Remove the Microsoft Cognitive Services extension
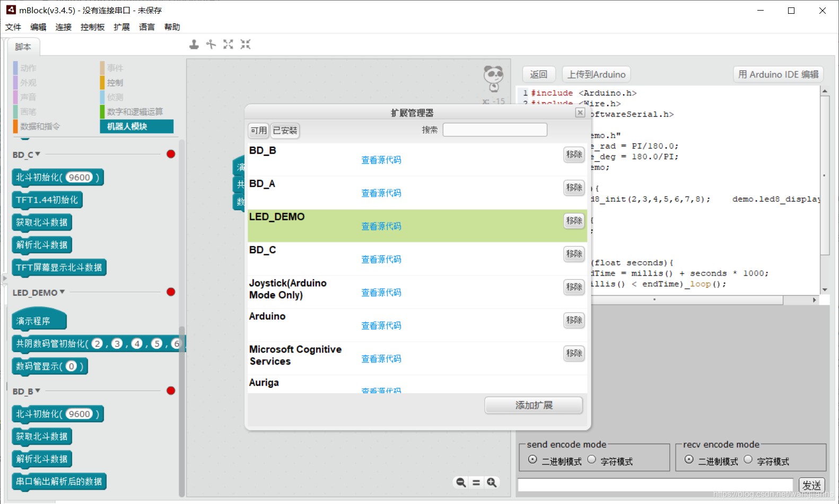 (x=574, y=353)
